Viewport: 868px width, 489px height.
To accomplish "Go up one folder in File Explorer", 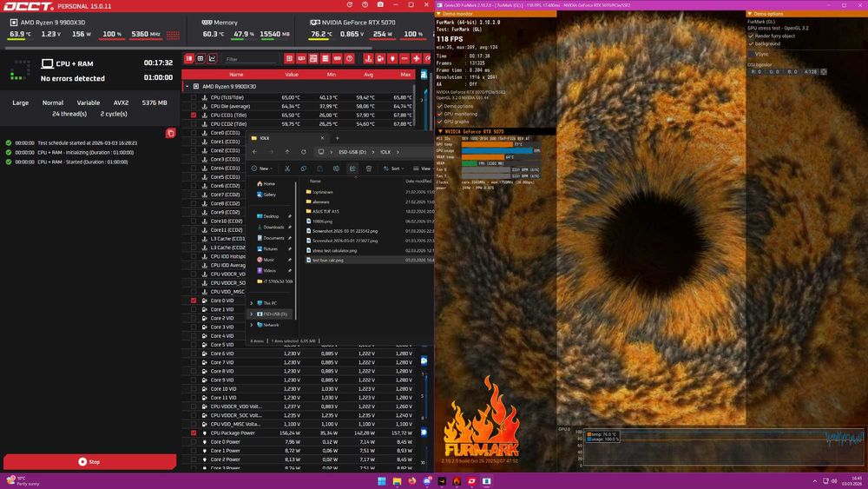I will point(286,152).
